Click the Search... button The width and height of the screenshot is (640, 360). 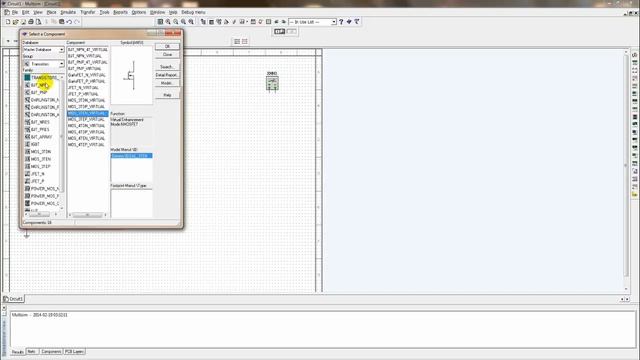167,67
